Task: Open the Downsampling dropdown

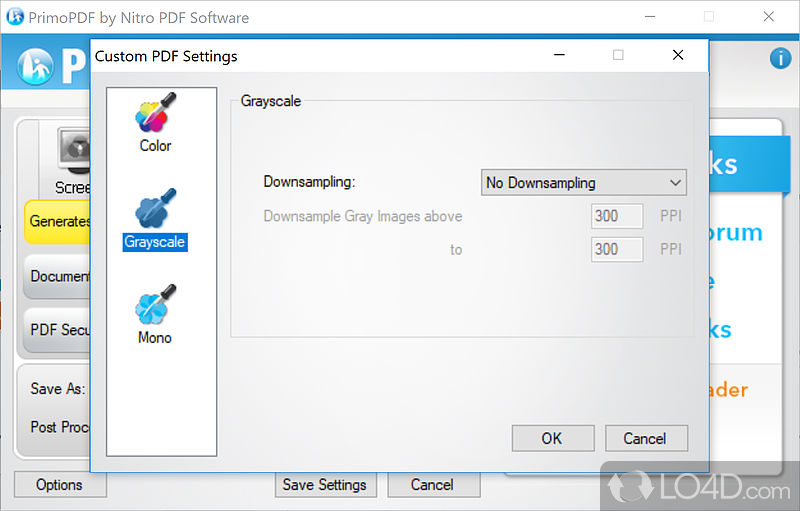Action: [x=584, y=183]
